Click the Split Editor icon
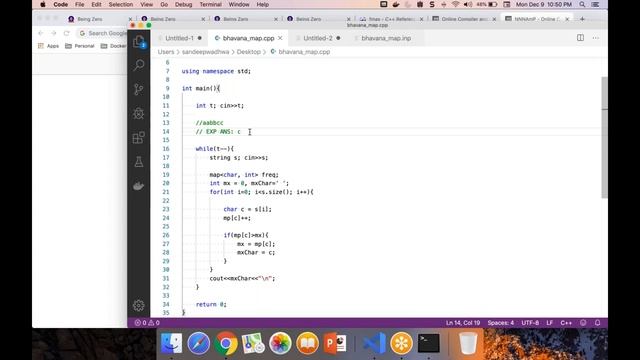 (580, 38)
